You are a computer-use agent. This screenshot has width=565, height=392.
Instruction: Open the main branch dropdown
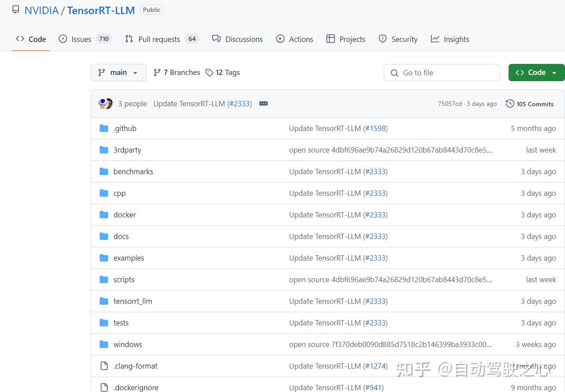(x=119, y=72)
